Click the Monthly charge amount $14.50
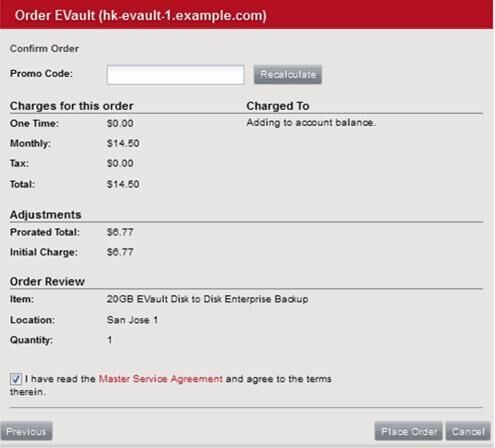Image resolution: width=495 pixels, height=448 pixels. click(x=123, y=143)
